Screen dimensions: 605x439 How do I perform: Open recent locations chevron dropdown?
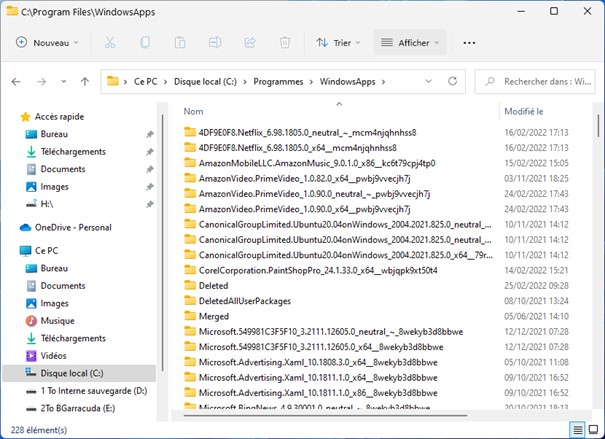point(64,82)
